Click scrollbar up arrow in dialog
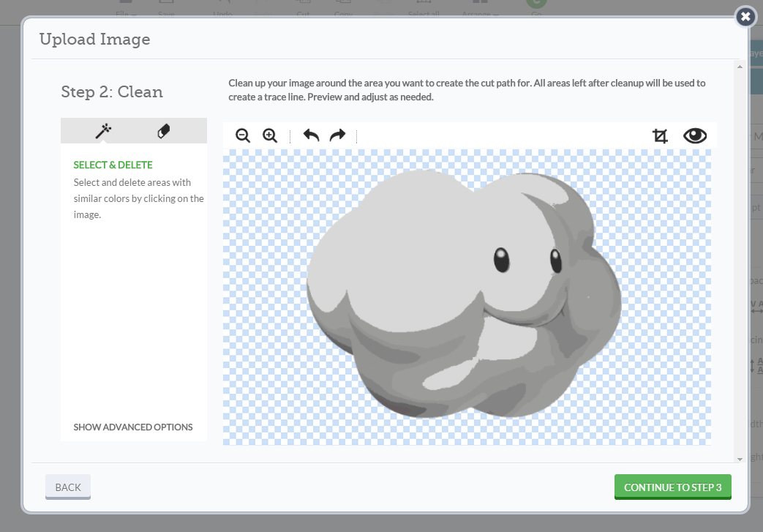 (740, 67)
